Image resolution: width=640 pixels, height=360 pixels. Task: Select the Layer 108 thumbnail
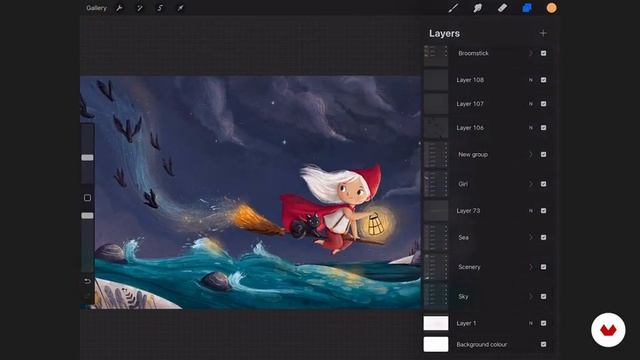436,80
